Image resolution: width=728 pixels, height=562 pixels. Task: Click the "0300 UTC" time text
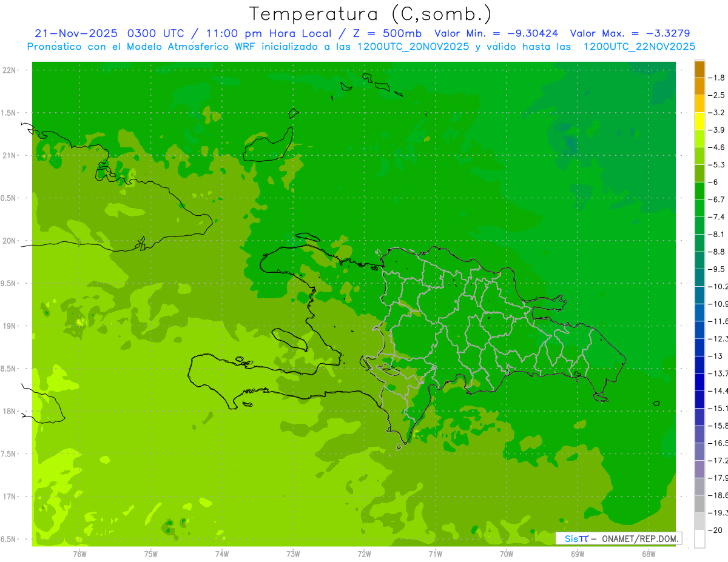[157, 33]
